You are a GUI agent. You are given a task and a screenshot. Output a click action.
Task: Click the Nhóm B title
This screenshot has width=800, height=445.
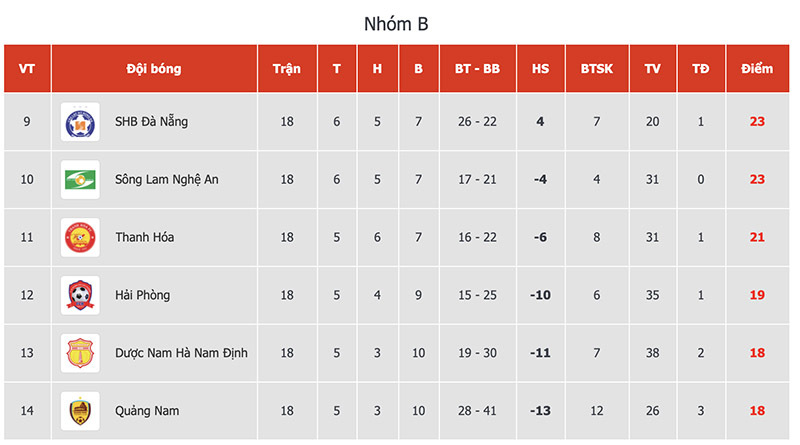coord(400,23)
